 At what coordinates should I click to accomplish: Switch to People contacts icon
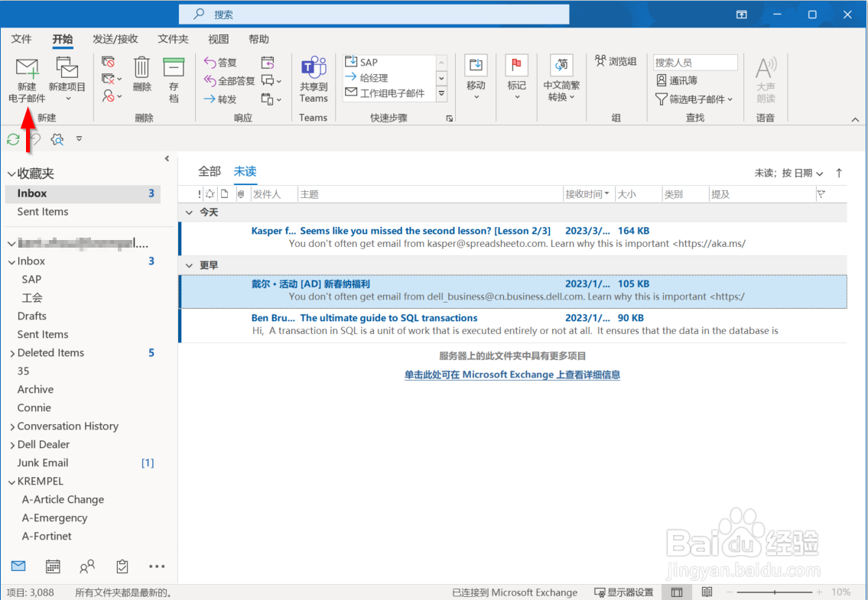[87, 566]
